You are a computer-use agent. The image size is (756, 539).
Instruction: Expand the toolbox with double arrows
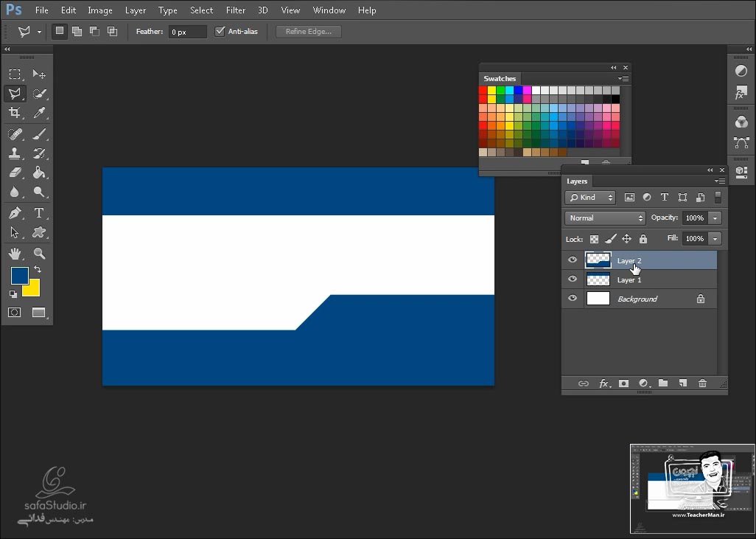(7, 49)
